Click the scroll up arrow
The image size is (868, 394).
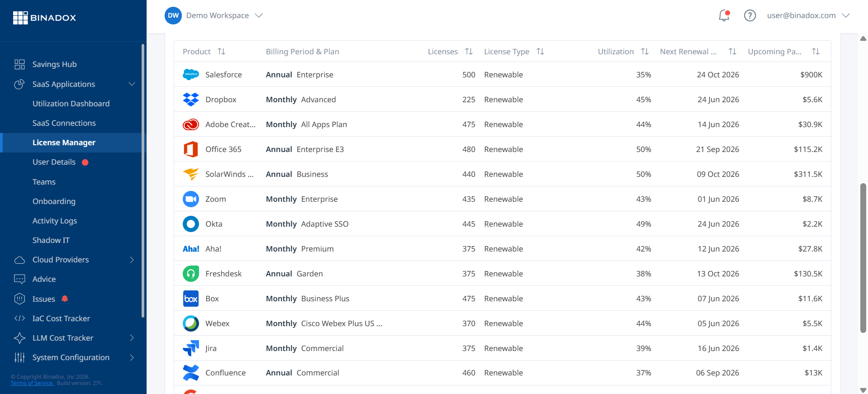[863, 38]
